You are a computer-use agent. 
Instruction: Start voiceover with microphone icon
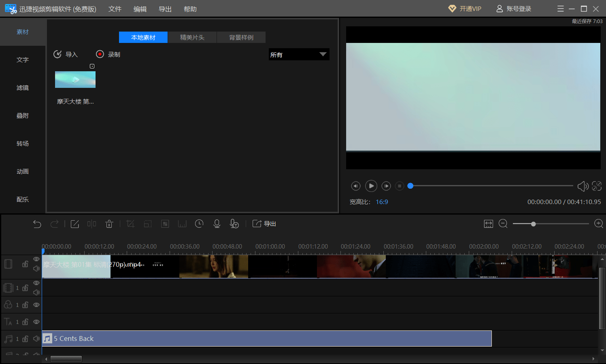pos(217,224)
